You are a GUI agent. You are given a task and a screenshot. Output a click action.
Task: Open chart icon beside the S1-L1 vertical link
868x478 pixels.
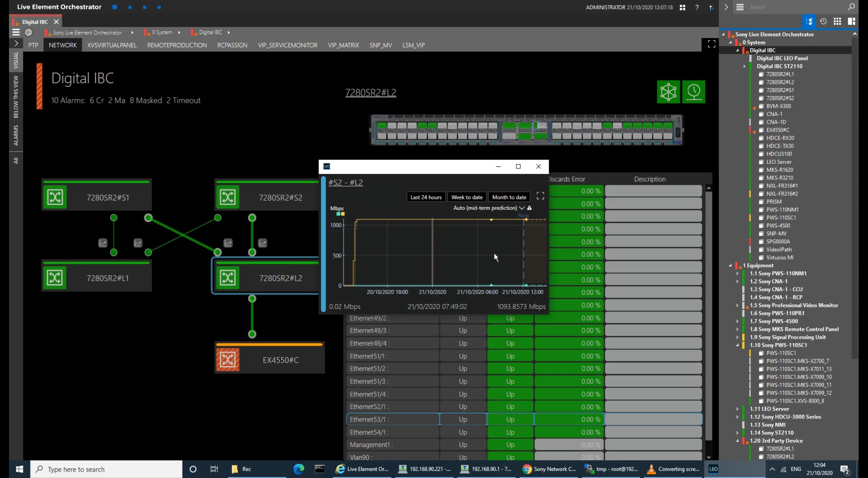click(103, 243)
